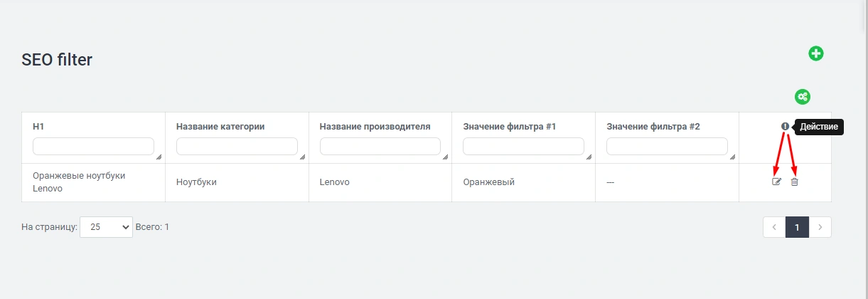The height and width of the screenshot is (299, 868).
Task: Click the H1 column header
Action: (x=38, y=127)
